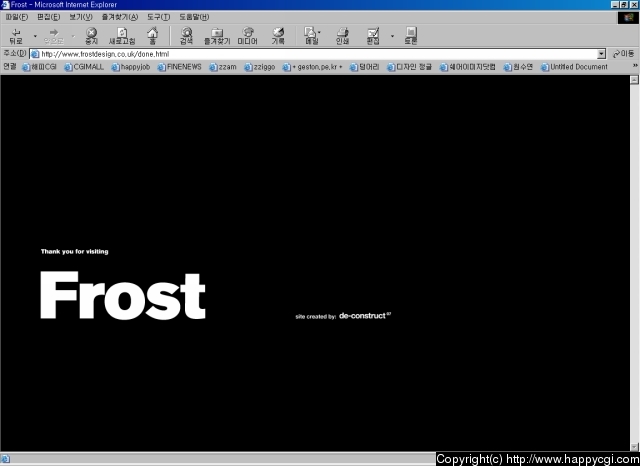Expand the links bar overflow chevron
This screenshot has height=466, width=640.
point(635,66)
